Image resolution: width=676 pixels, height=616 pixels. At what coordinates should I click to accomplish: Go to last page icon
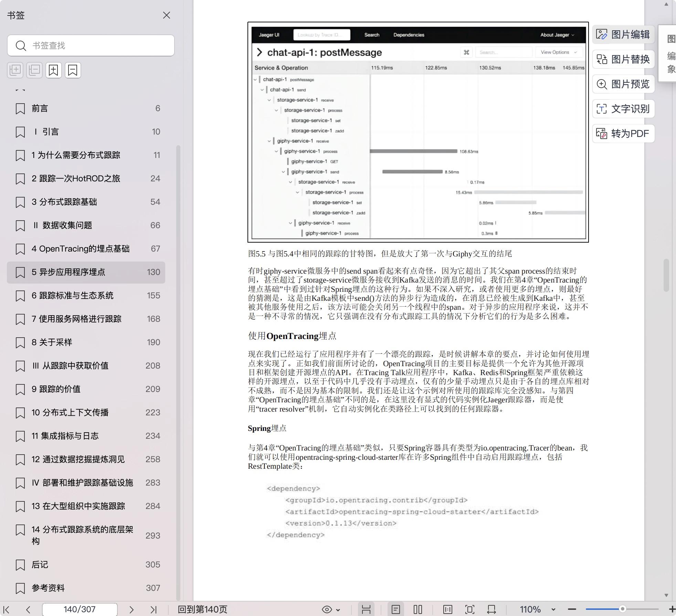154,609
